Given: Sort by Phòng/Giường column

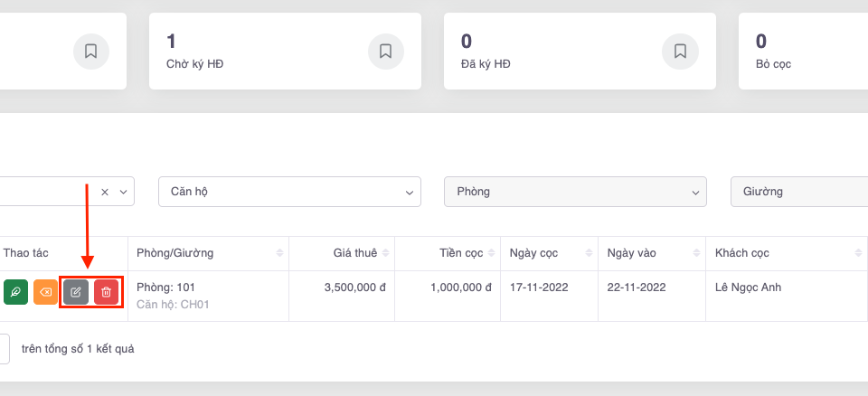Looking at the screenshot, I should (279, 252).
